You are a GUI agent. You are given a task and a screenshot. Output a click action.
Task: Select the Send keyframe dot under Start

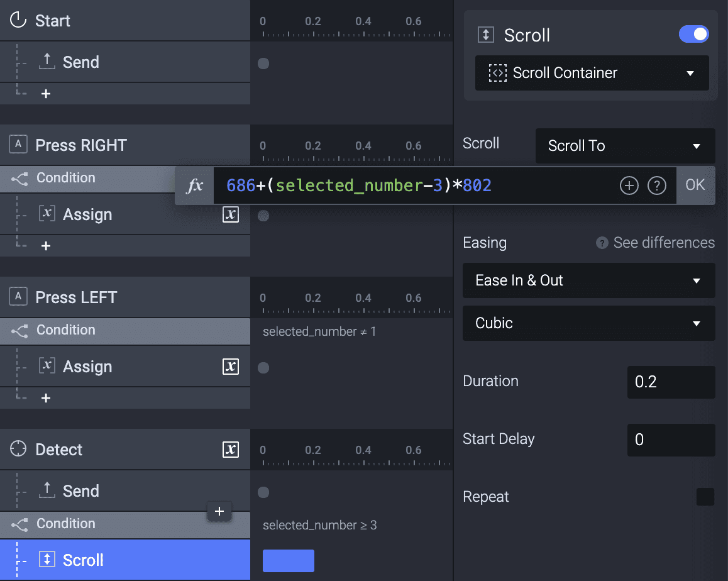tap(263, 63)
